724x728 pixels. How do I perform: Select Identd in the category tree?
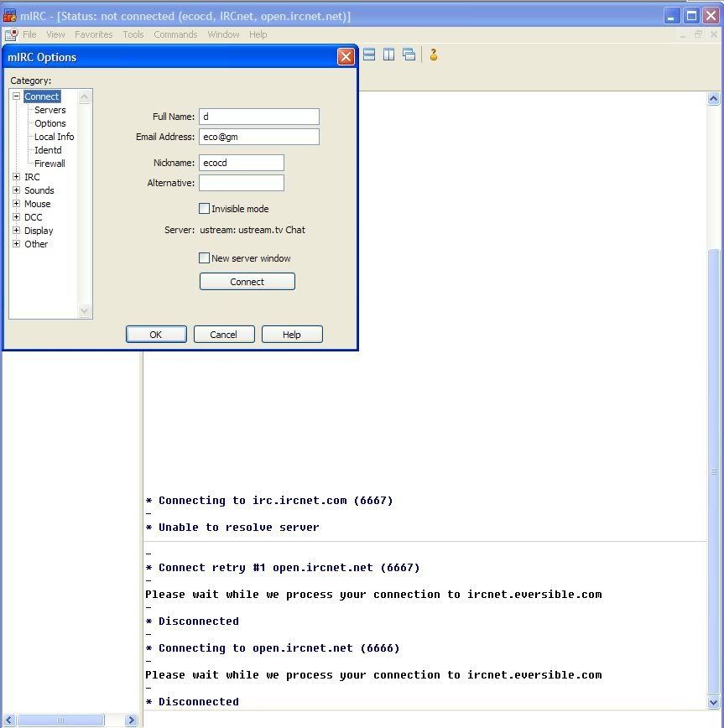(x=48, y=150)
